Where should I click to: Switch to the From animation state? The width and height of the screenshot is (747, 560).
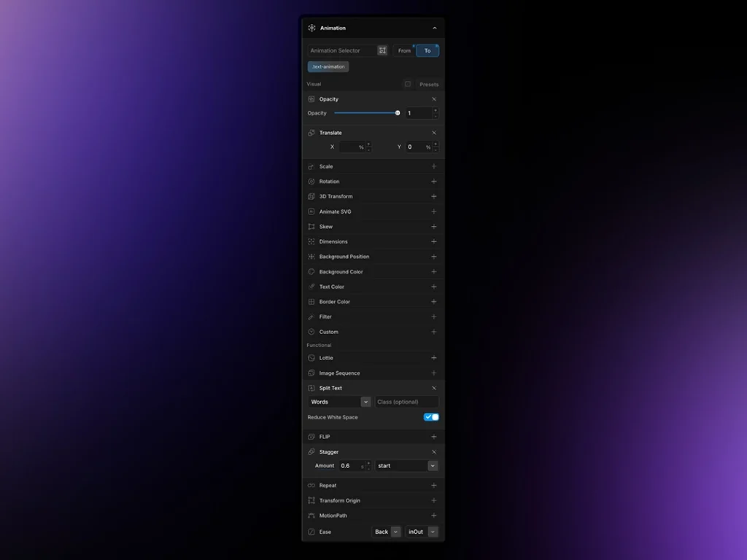[404, 50]
